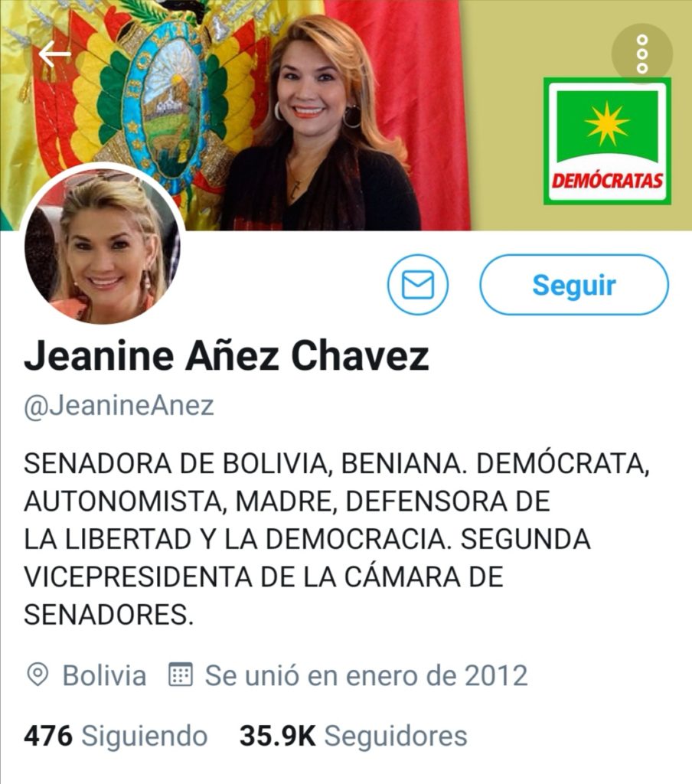Tap the yellow star in party logo
The image size is (692, 784).
(x=607, y=123)
